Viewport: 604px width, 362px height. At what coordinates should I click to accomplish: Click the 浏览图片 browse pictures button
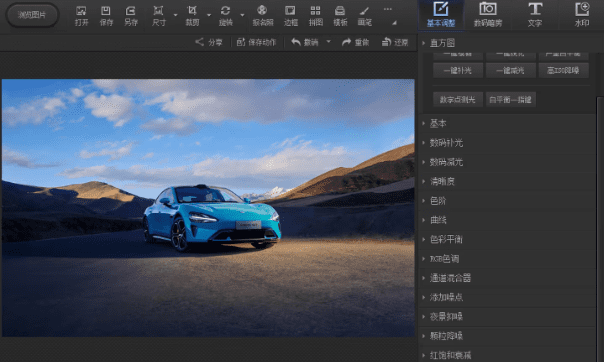(x=32, y=15)
